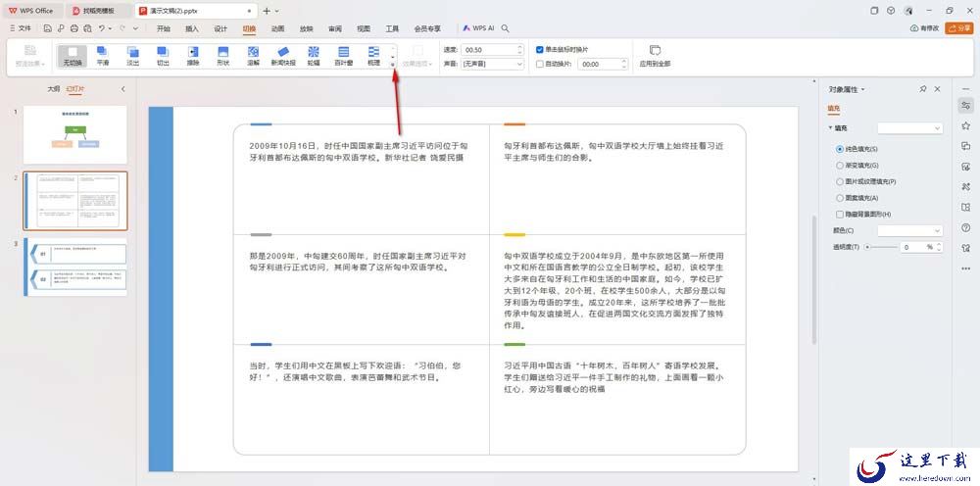The width and height of the screenshot is (980, 486).
Task: Switch to the 开始 (home) ribbon tab
Action: [163, 28]
